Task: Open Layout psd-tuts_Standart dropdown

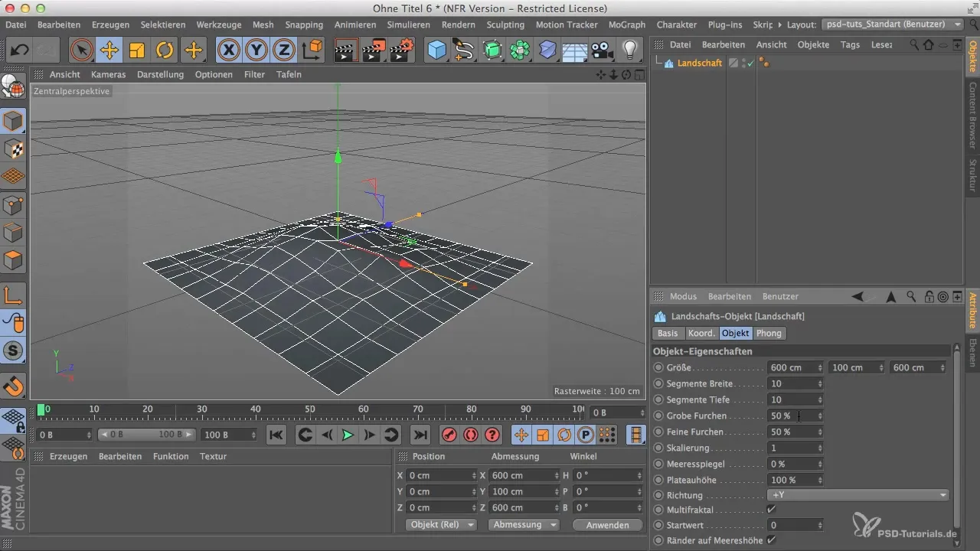Action: pyautogui.click(x=891, y=24)
